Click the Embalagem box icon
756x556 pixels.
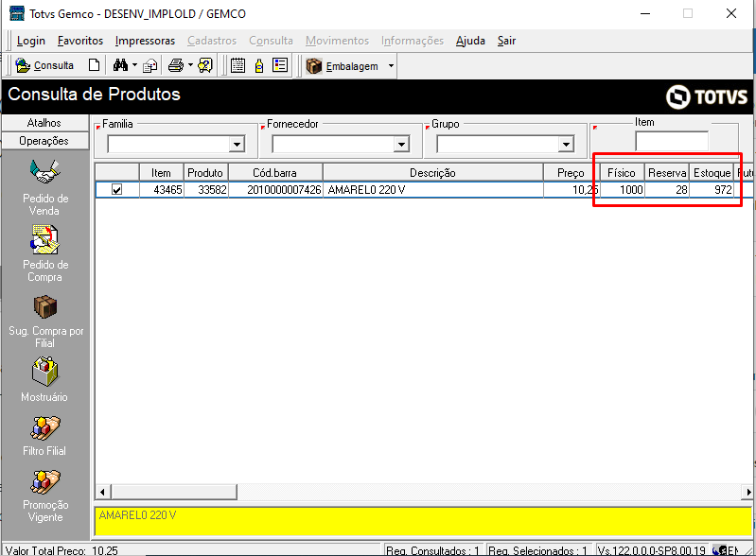tap(314, 66)
